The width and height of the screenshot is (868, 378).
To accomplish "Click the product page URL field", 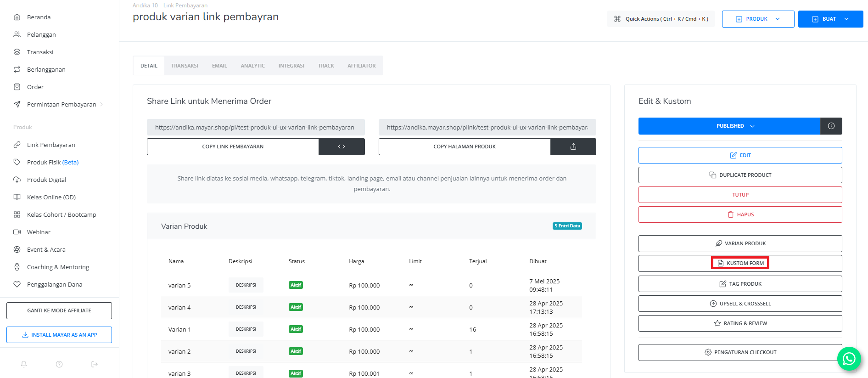I will tap(487, 127).
